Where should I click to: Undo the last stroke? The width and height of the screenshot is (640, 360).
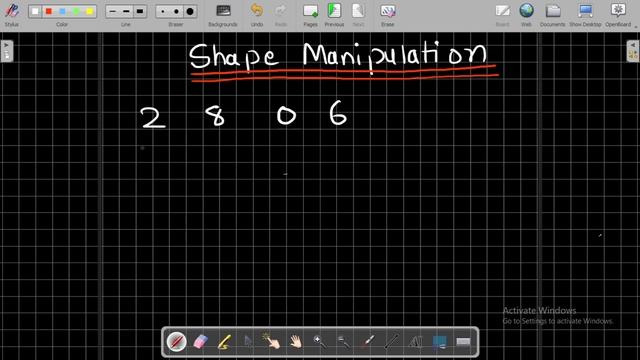257,14
